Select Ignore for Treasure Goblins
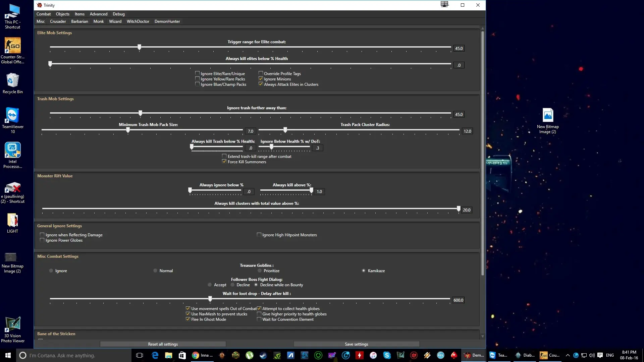The width and height of the screenshot is (644, 362). 51,270
